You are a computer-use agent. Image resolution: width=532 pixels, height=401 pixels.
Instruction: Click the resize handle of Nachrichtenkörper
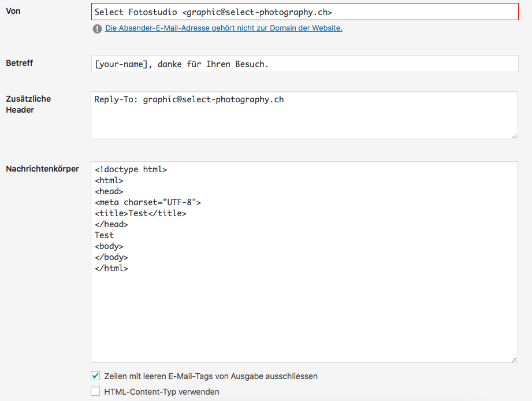coord(514,359)
